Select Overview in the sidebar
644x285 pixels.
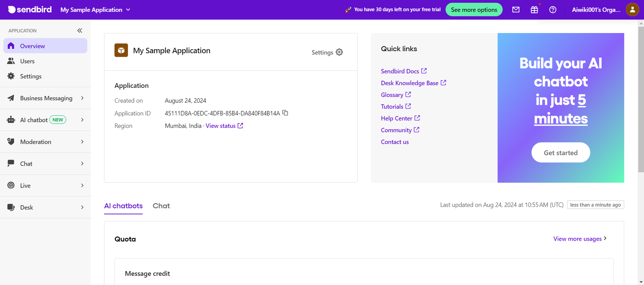(x=45, y=46)
